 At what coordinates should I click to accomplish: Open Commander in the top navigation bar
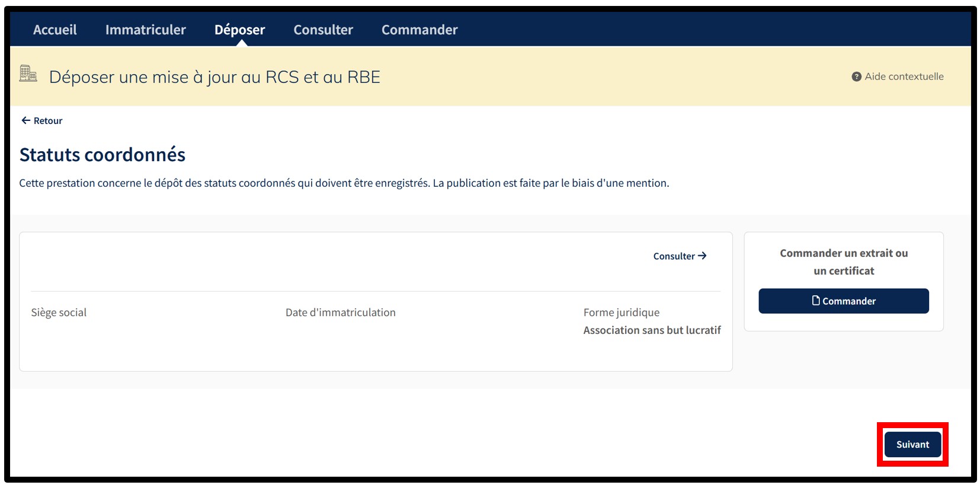pyautogui.click(x=419, y=30)
